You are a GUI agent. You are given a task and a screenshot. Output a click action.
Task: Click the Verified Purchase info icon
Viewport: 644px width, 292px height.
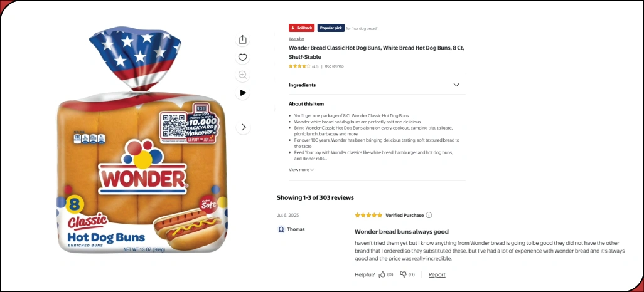429,215
